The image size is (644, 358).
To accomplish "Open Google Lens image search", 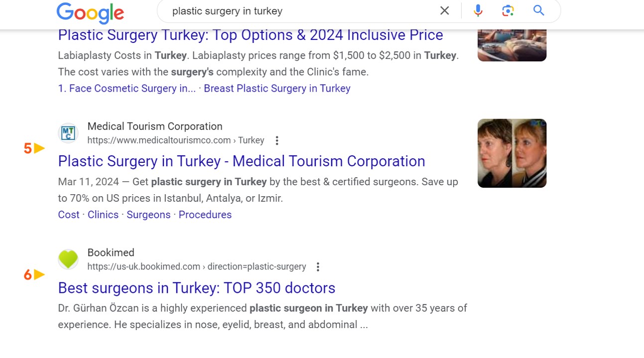I will click(508, 10).
